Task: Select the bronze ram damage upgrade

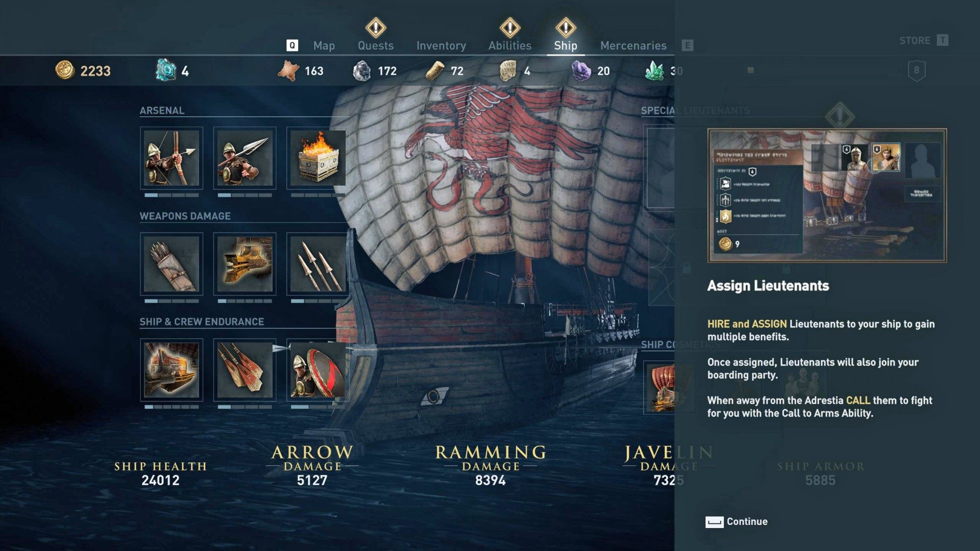Action: pos(244,264)
